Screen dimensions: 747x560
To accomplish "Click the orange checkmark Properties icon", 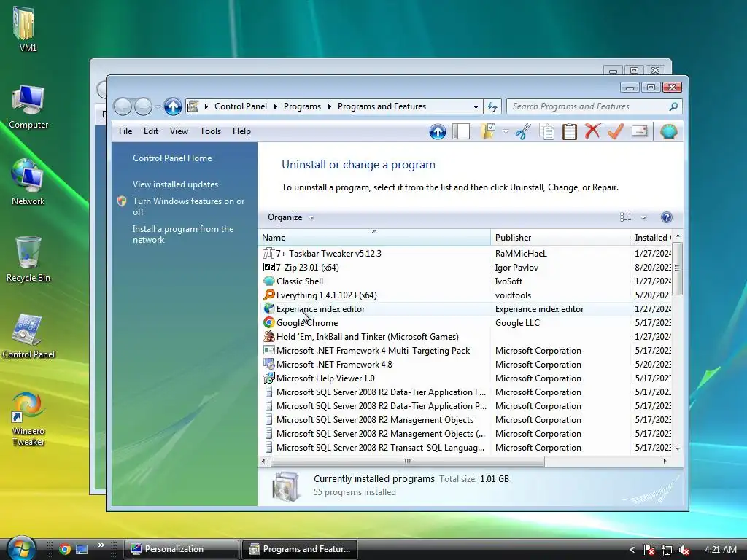I will [616, 131].
